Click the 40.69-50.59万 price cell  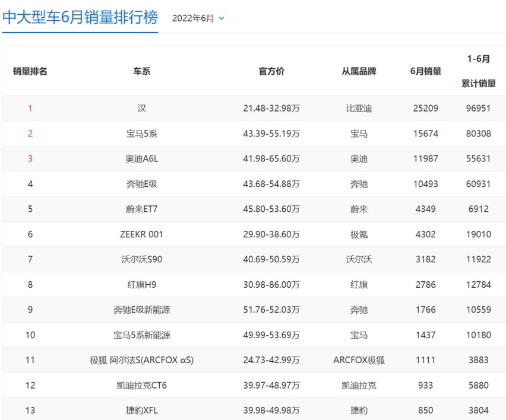click(x=271, y=259)
